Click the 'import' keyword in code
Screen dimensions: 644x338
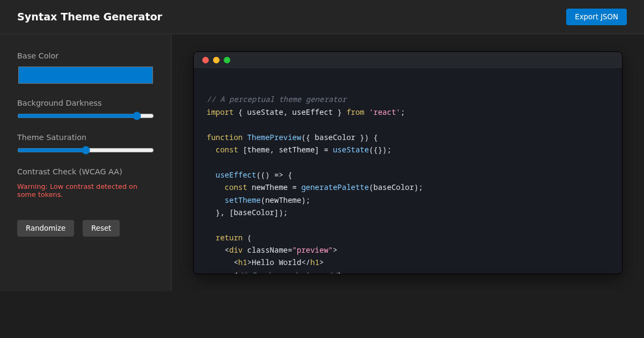pos(220,112)
